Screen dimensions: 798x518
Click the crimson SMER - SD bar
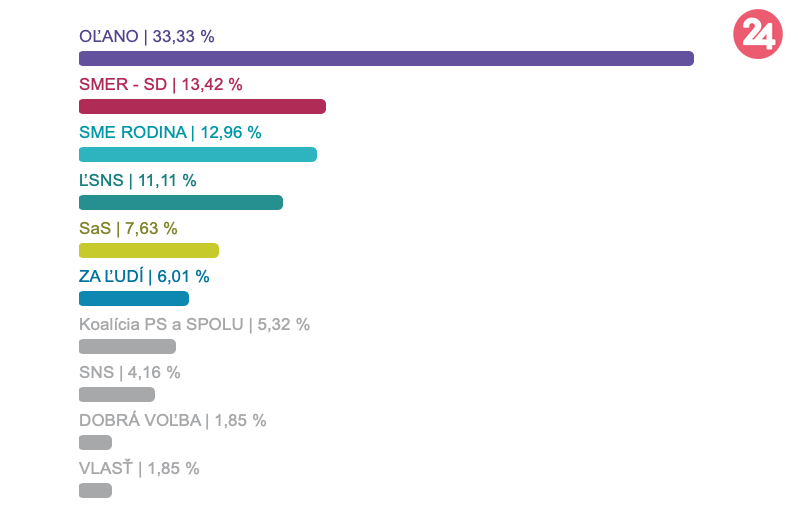(x=202, y=107)
